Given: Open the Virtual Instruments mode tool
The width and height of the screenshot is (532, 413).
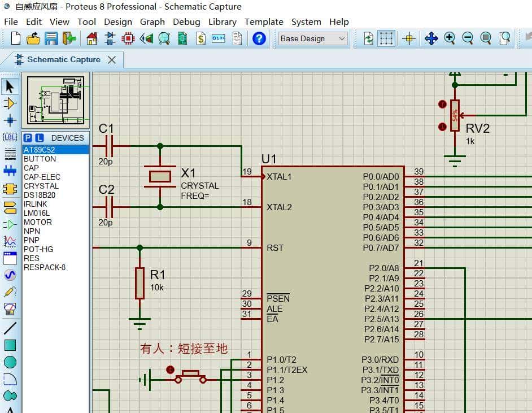Looking at the screenshot, I should (10, 309).
